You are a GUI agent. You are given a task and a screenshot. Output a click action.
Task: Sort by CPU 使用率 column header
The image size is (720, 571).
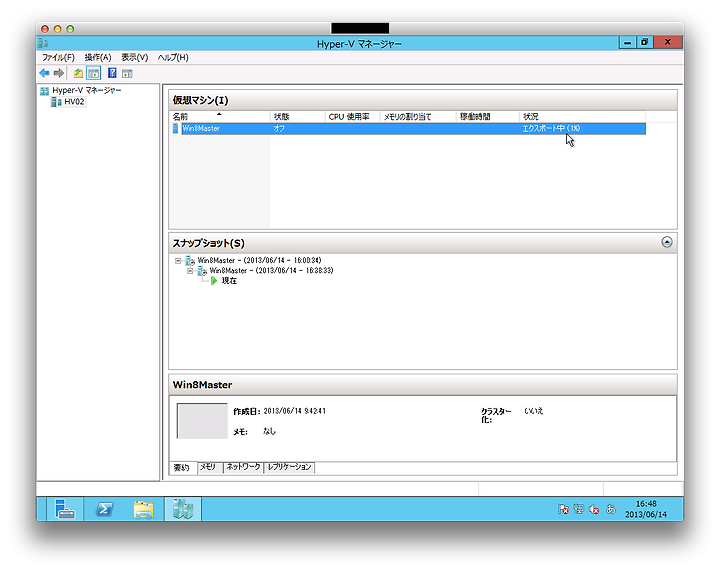(x=353, y=117)
